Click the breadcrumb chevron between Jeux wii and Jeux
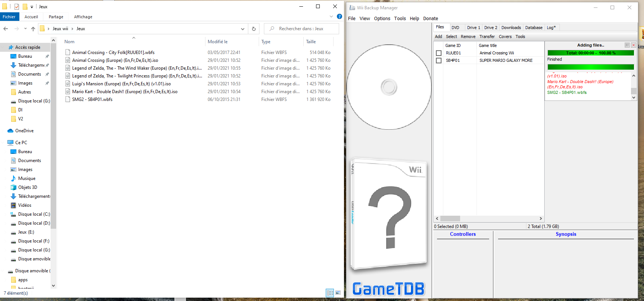This screenshot has height=301, width=644. [72, 29]
